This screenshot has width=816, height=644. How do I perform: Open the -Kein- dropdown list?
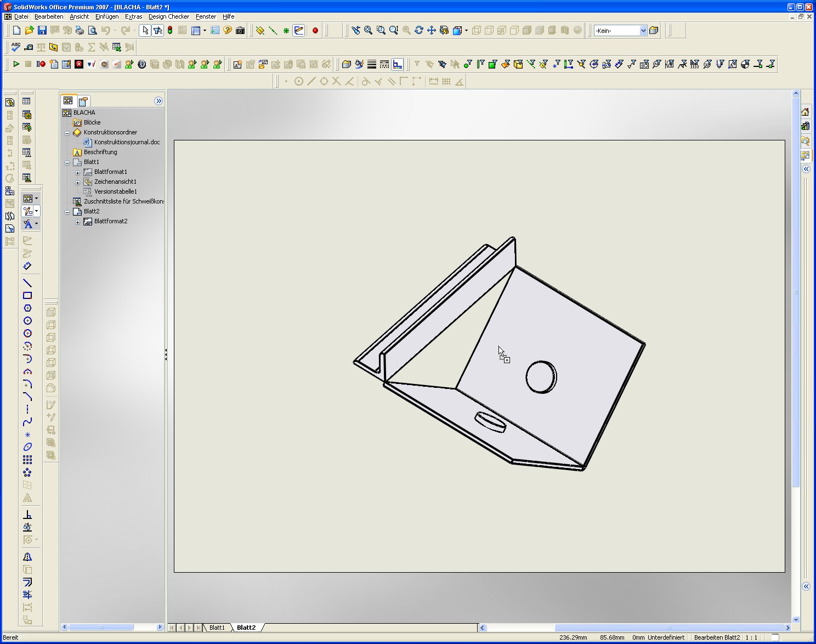(643, 31)
